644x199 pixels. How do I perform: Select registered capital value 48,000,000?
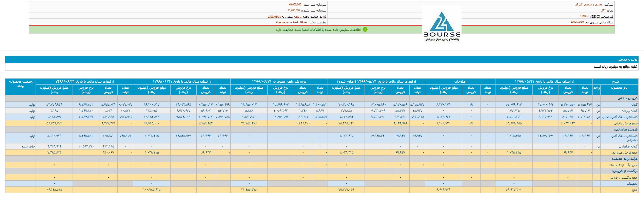click(x=295, y=5)
